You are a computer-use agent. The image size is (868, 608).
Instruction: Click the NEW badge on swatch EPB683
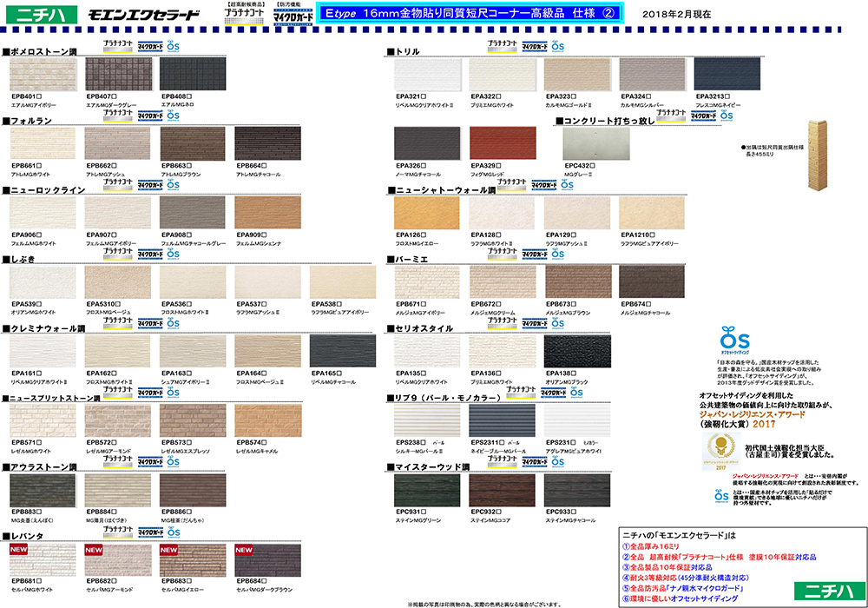pos(169,549)
